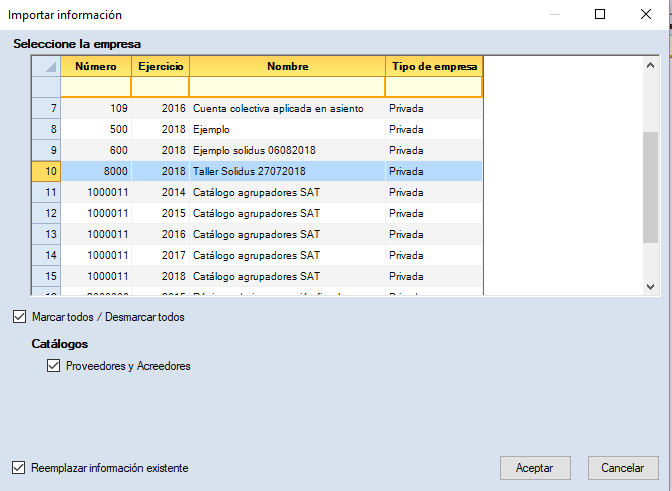Uncheck Proveedores y Acreedores catalog
The width and height of the screenshot is (672, 491).
(54, 366)
